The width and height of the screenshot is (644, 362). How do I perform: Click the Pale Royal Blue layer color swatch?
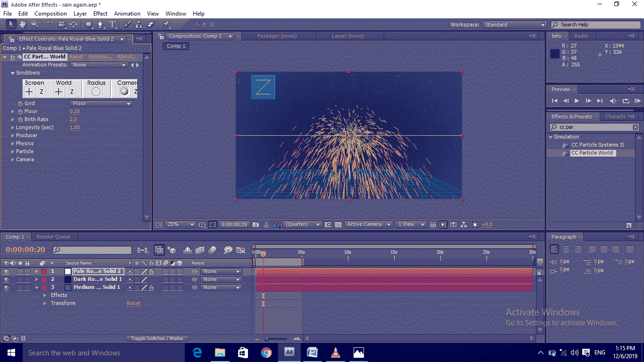click(68, 271)
